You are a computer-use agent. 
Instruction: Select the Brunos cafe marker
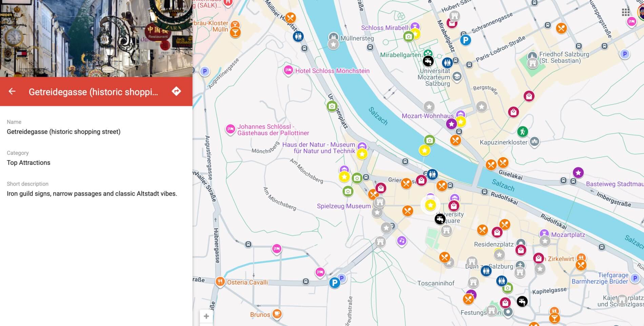[x=277, y=313]
